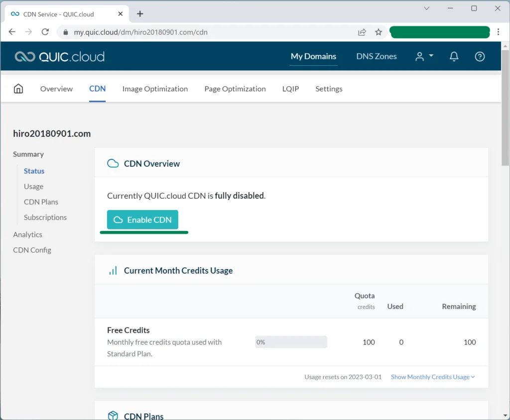This screenshot has height=420, width=510.
Task: Open the help question mark icon
Action: (480, 57)
